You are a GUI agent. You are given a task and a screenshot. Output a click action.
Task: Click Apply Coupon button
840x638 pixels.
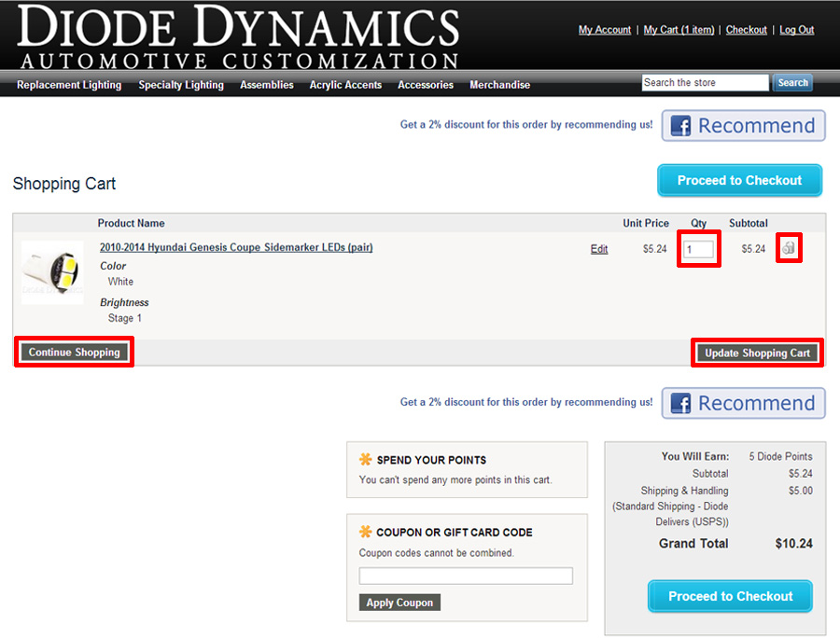pos(399,603)
